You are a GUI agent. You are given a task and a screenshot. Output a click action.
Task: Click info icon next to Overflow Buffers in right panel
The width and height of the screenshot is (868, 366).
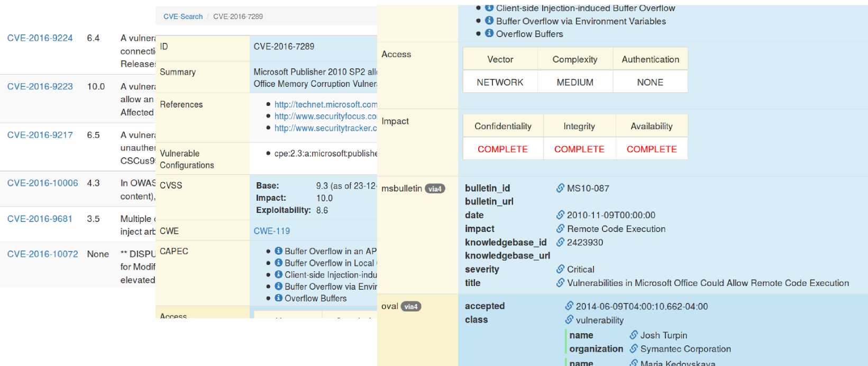click(489, 33)
